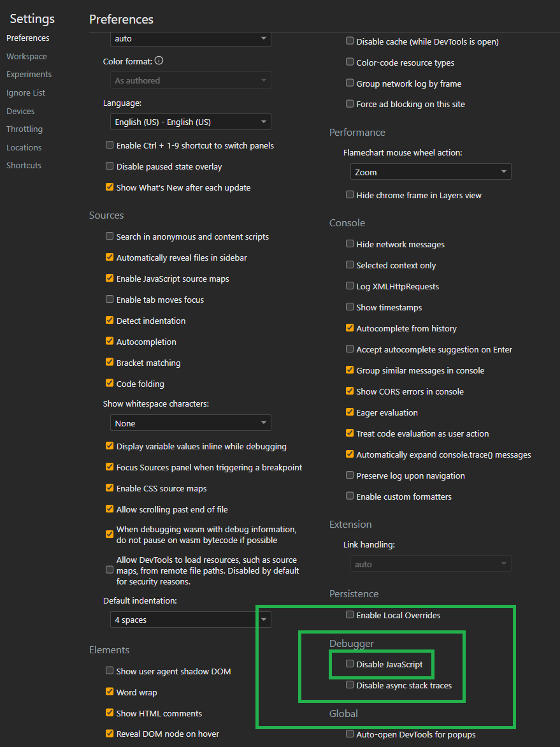Open the Shortcuts settings tab
Screen dimensions: 560x747
24,165
